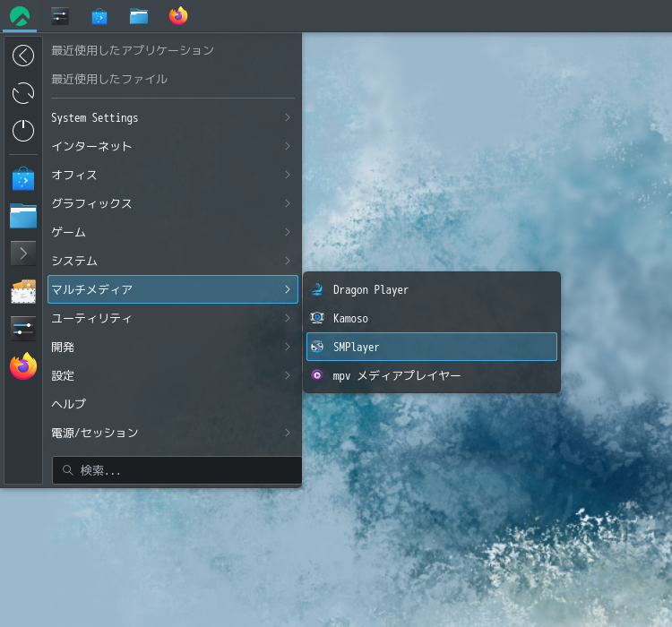Click the power off icon in sidebar

(x=23, y=130)
